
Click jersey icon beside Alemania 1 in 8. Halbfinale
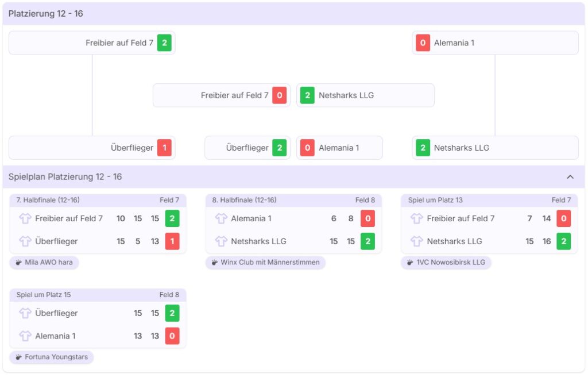pos(221,218)
